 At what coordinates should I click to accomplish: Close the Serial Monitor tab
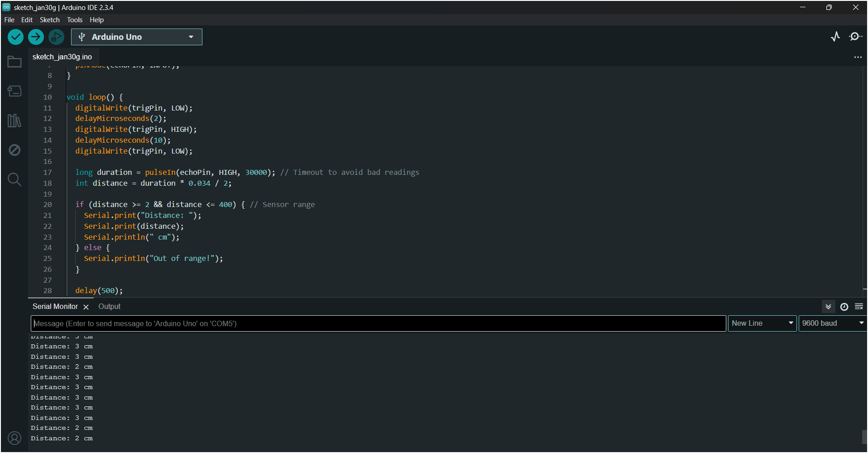(86, 307)
